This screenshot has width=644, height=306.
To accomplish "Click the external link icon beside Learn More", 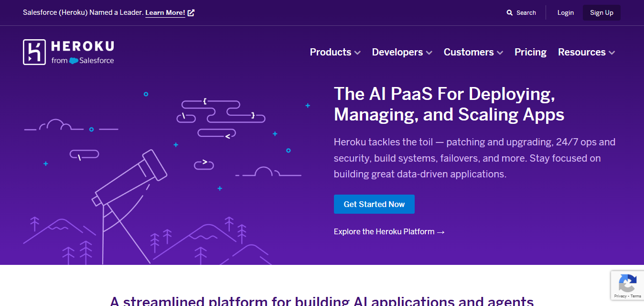I will tap(191, 13).
